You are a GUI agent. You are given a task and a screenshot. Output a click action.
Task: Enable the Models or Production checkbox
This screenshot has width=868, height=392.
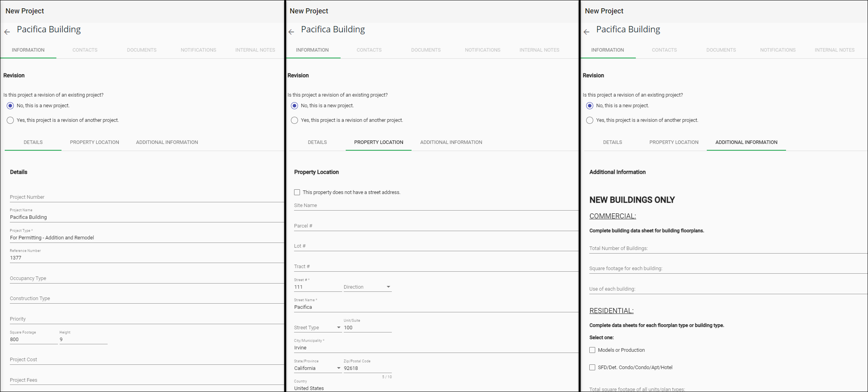point(592,350)
